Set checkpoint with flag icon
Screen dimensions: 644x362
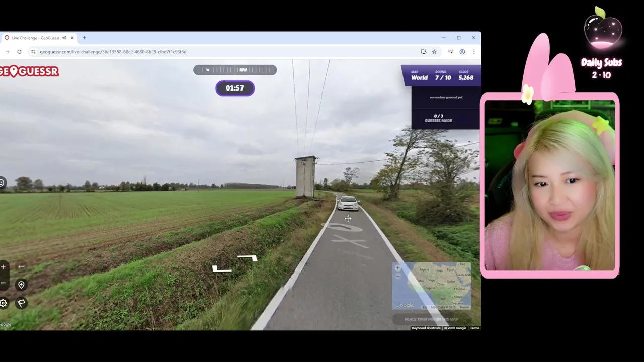point(21,303)
